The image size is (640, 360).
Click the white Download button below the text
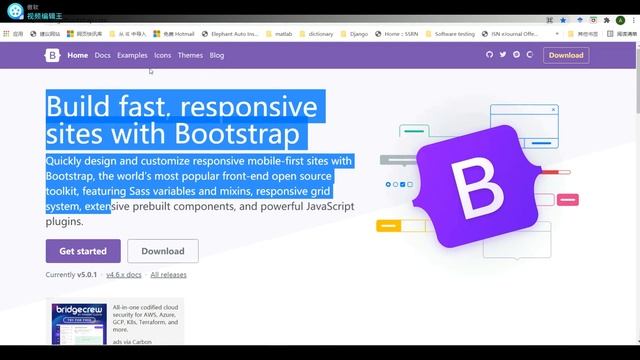[x=163, y=251]
